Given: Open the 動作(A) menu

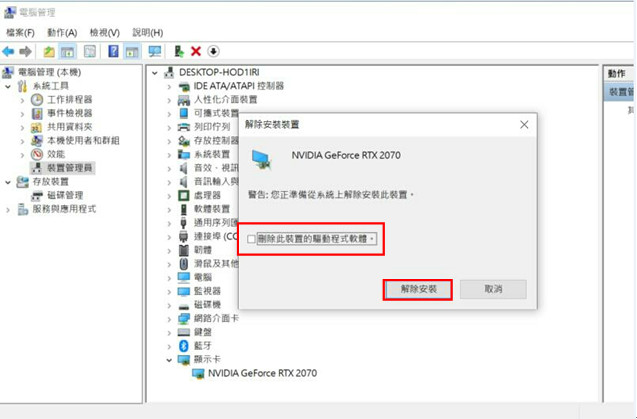Looking at the screenshot, I should click(62, 33).
